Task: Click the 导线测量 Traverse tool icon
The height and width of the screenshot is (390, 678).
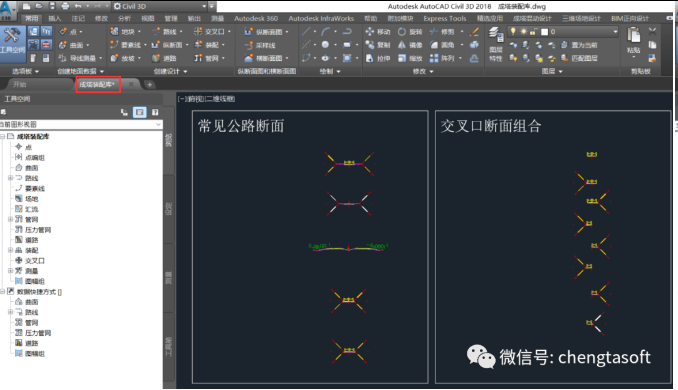Action: (x=62, y=58)
